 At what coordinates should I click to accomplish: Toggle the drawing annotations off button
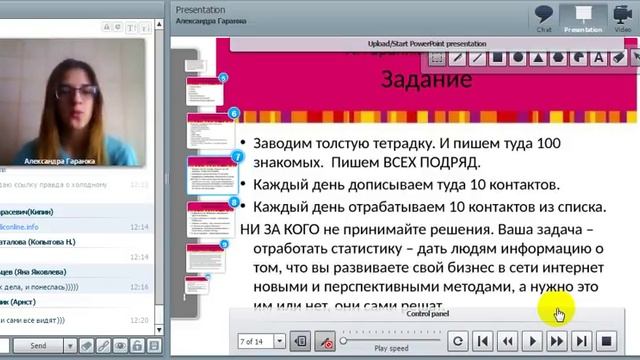click(325, 341)
